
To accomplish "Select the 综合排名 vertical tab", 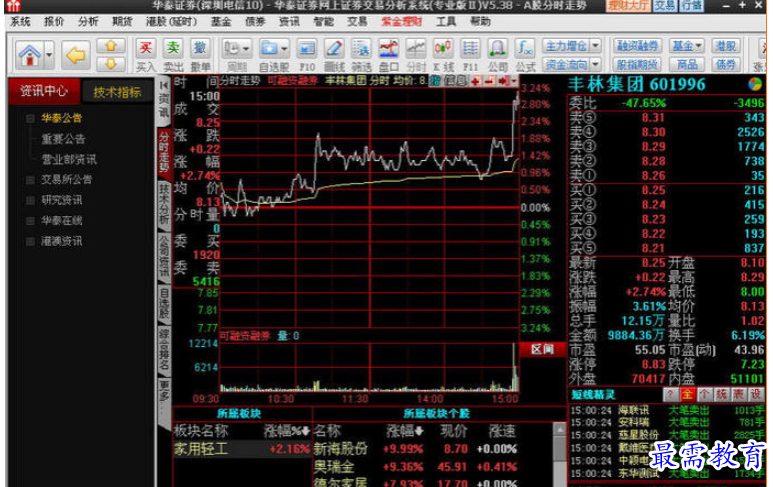I will (164, 349).
